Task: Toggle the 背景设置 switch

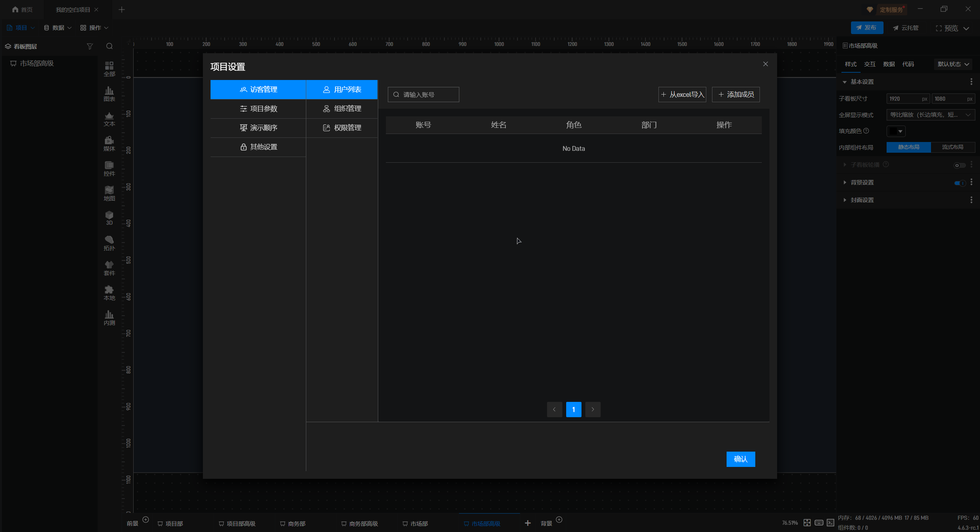Action: click(960, 183)
